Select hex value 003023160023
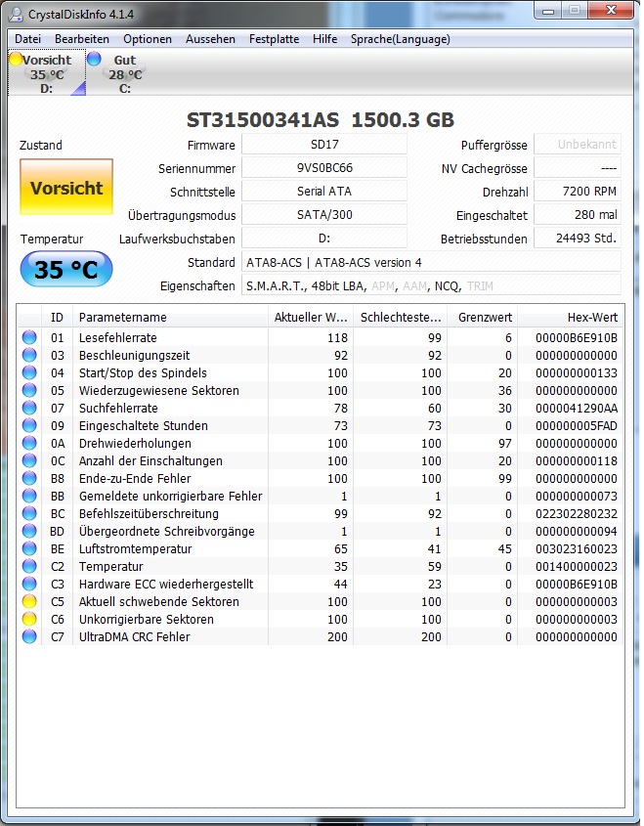 (x=576, y=548)
